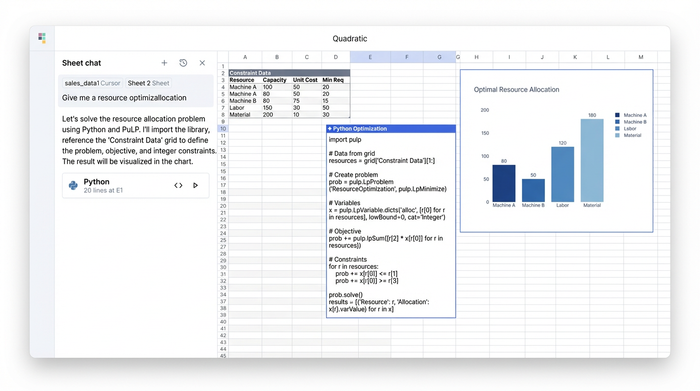Select column H header
The width and height of the screenshot is (700, 391).
477,57
